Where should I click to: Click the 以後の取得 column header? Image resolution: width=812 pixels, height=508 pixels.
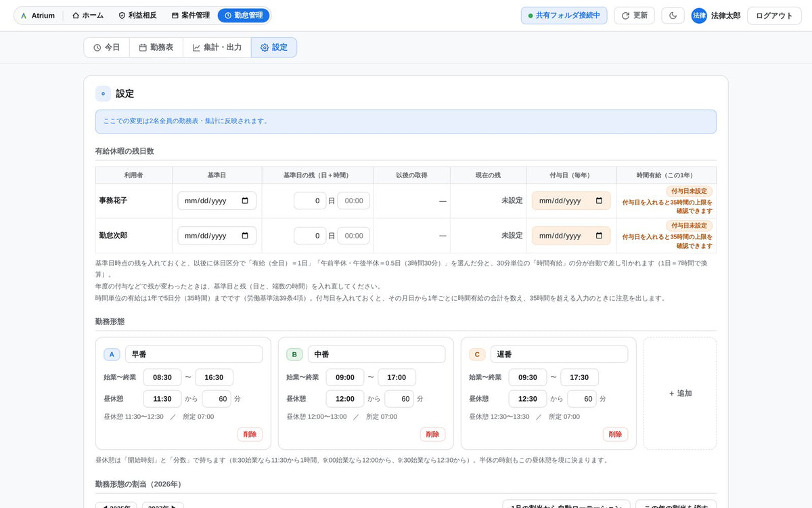pos(411,175)
